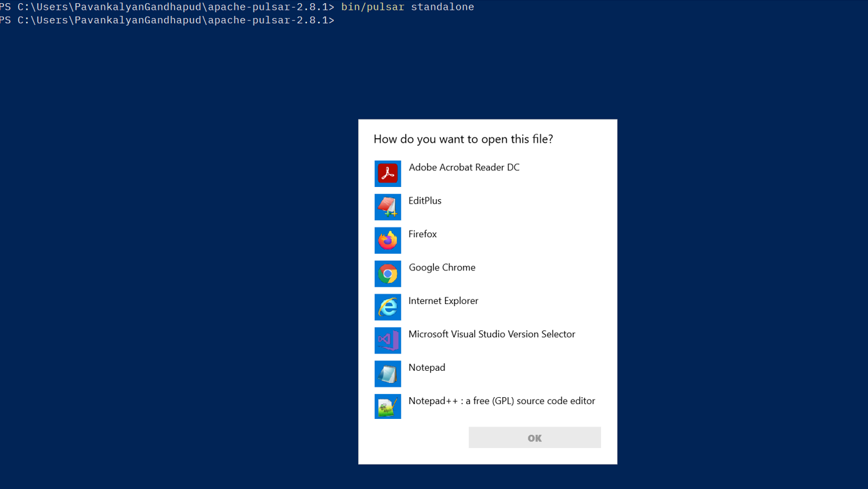Click the Notepad++ source code editor text

click(502, 401)
